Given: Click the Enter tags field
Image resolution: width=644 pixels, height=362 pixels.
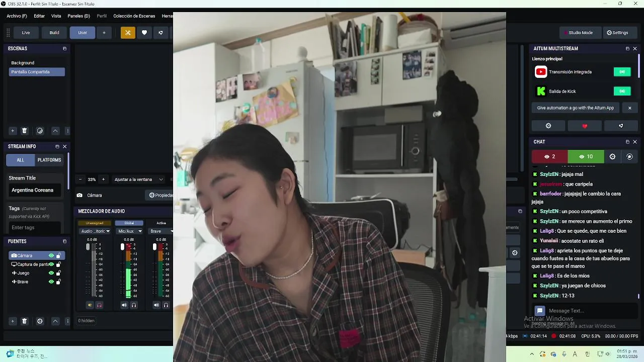Looking at the screenshot, I should coord(34,228).
